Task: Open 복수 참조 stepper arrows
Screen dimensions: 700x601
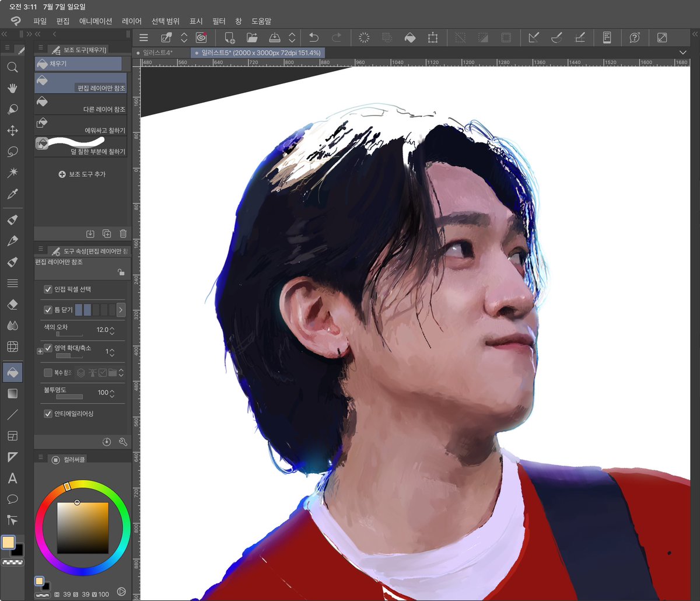Action: 121,372
